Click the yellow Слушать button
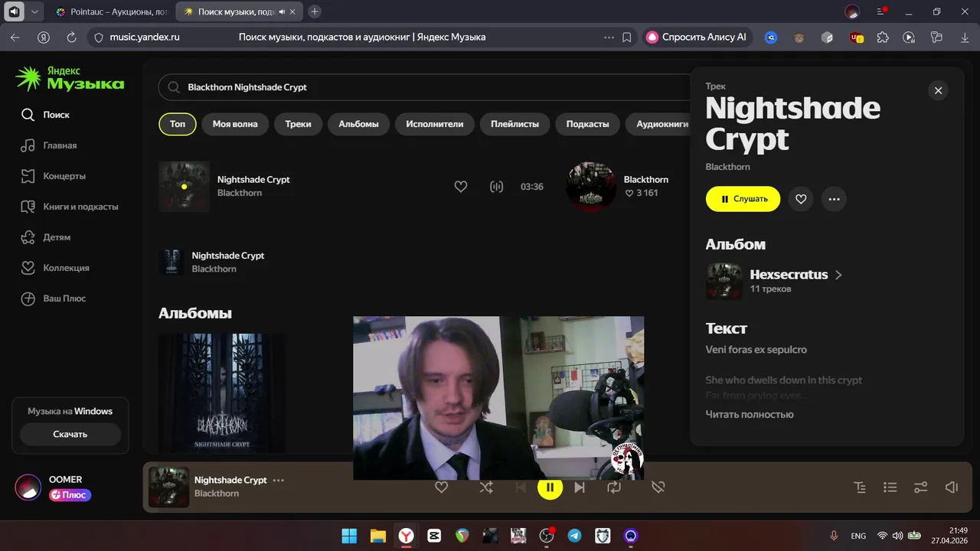The image size is (980, 551). click(x=743, y=199)
